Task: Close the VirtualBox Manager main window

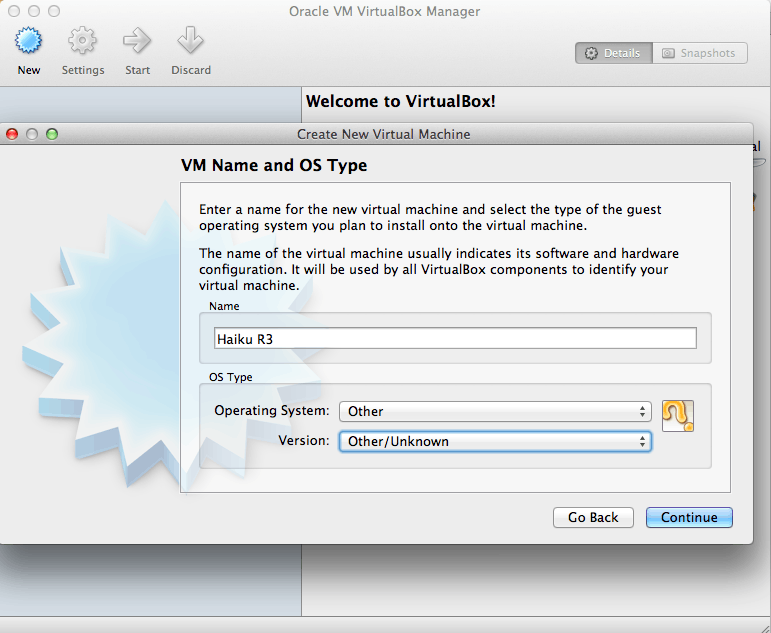Action: 12,10
